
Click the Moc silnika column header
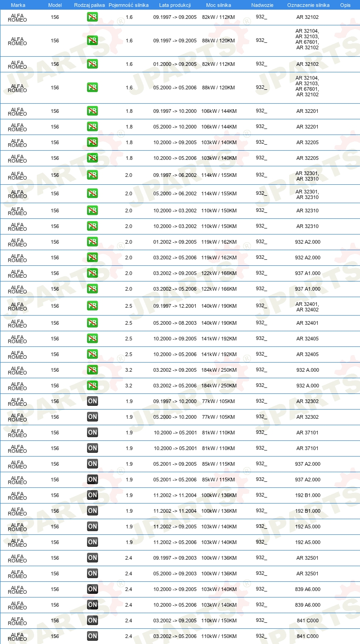pos(218,5)
